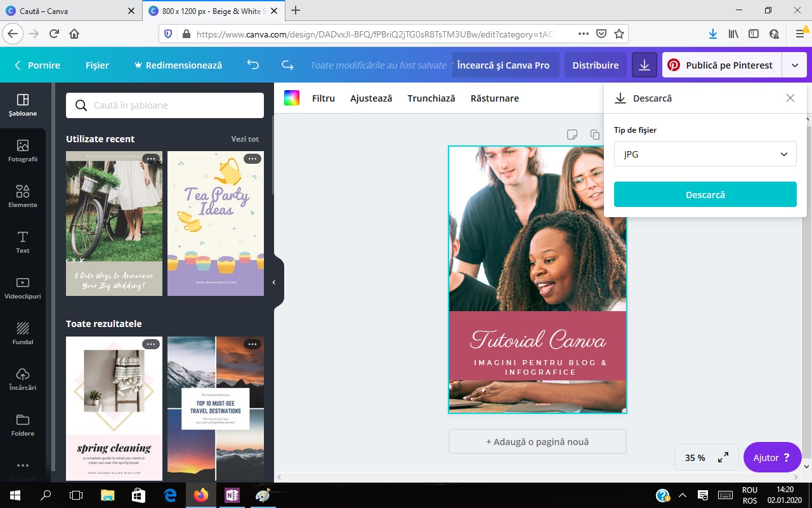Open a new browser tab with plus
Image resolution: width=812 pixels, height=508 pixels.
point(295,10)
